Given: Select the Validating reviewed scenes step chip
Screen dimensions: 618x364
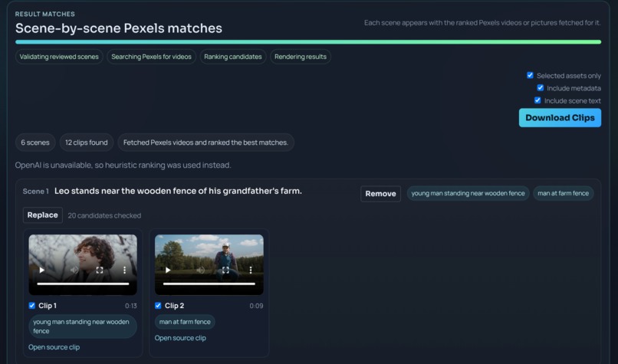Looking at the screenshot, I should point(59,57).
